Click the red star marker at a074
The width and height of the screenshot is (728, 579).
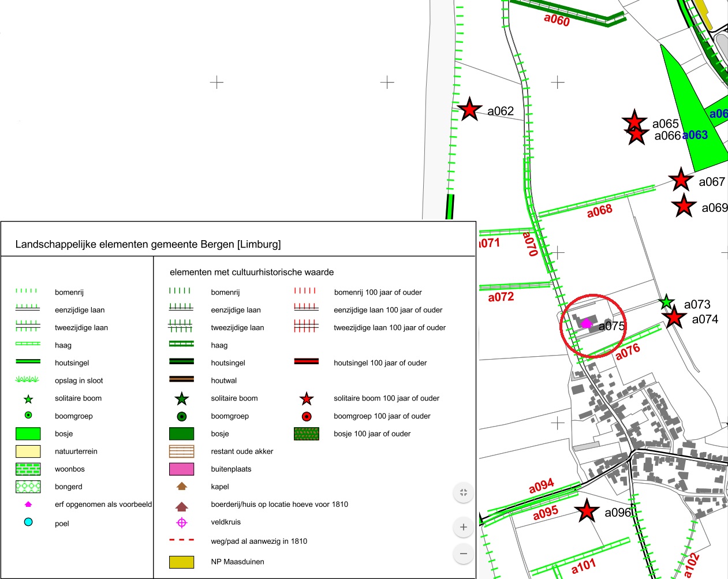pos(674,317)
